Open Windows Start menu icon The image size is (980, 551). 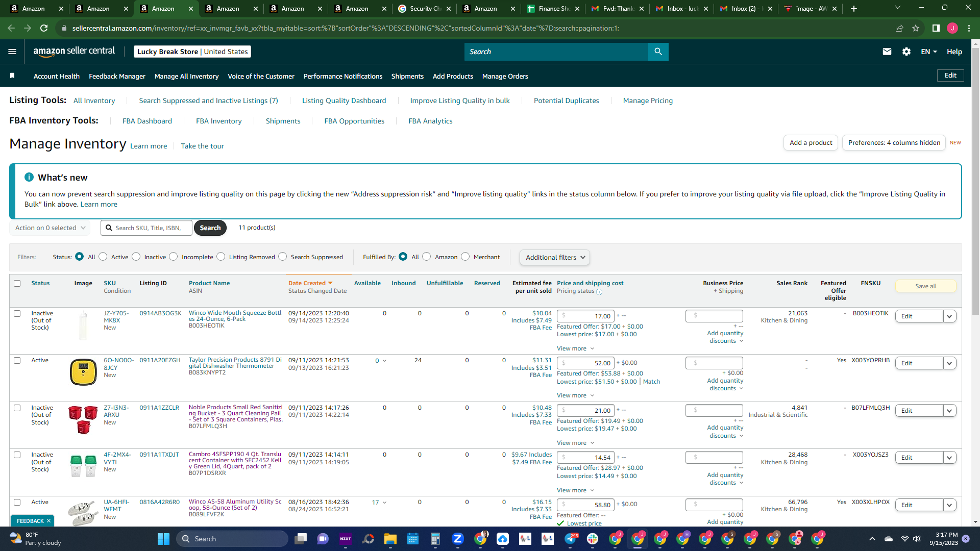click(x=163, y=539)
